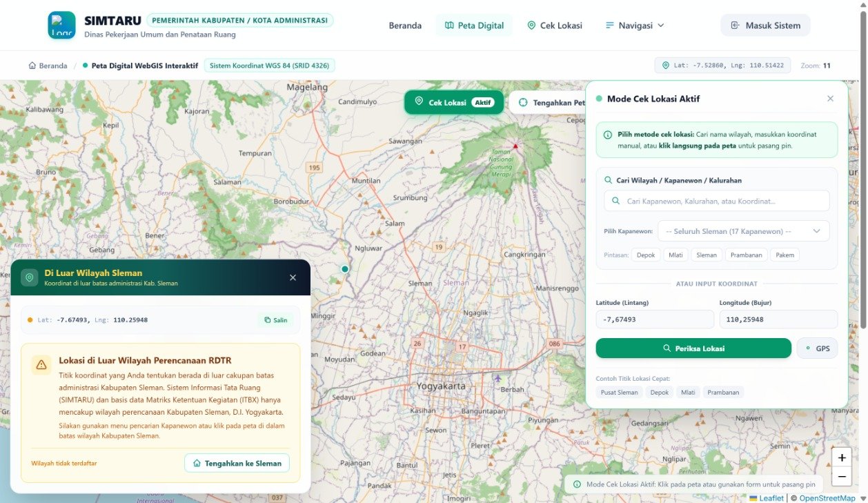
Task: Click the teal pin marker on map
Action: pyautogui.click(x=345, y=269)
